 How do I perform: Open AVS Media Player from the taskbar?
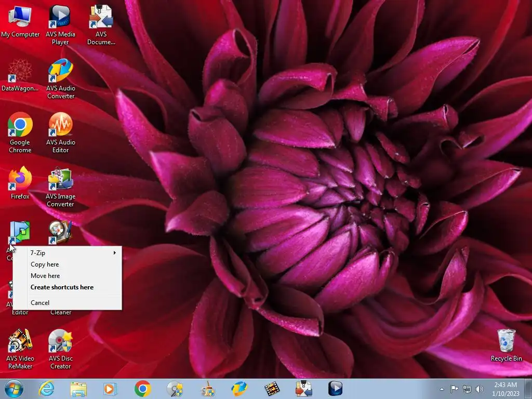pos(336,389)
